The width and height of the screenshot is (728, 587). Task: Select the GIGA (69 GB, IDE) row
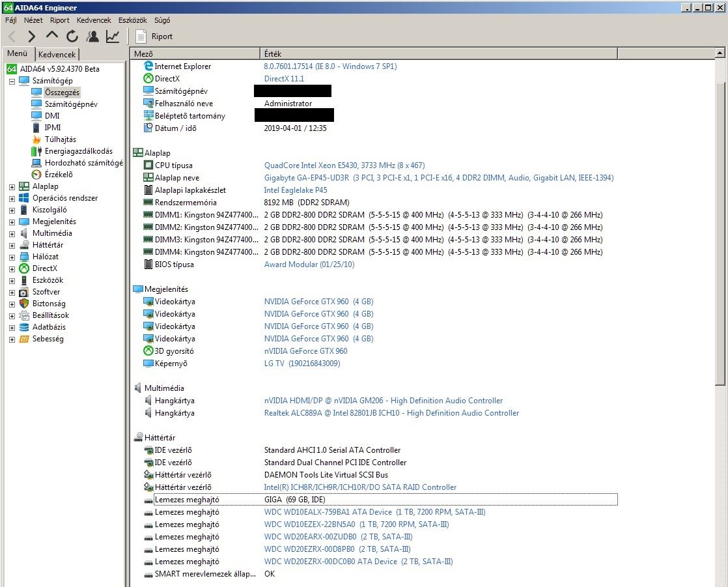pyautogui.click(x=385, y=500)
